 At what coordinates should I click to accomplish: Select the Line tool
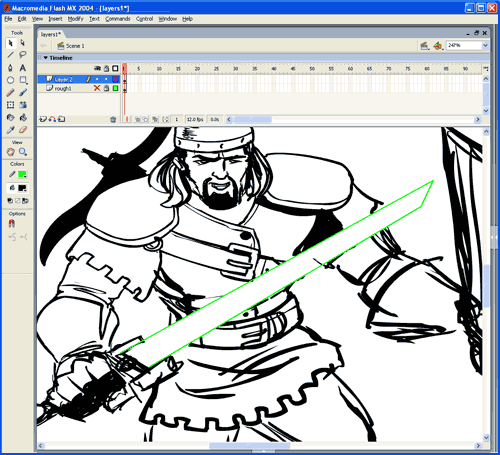[11, 55]
